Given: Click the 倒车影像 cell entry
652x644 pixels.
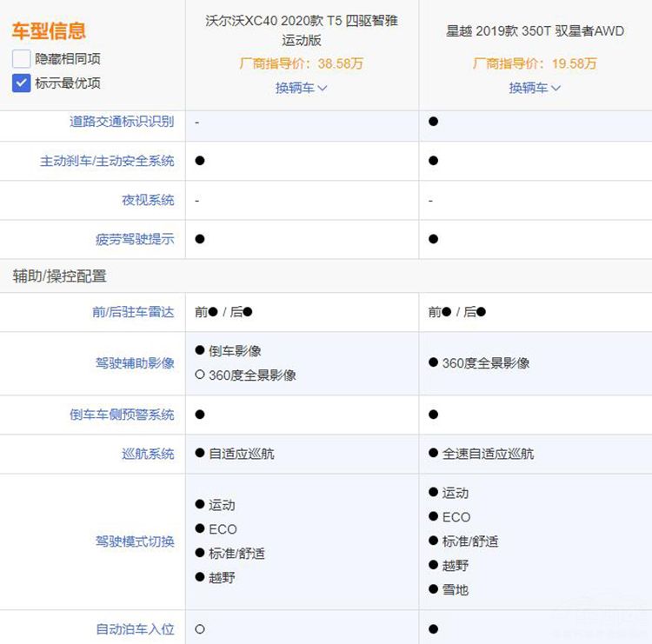Looking at the screenshot, I should (x=235, y=351).
